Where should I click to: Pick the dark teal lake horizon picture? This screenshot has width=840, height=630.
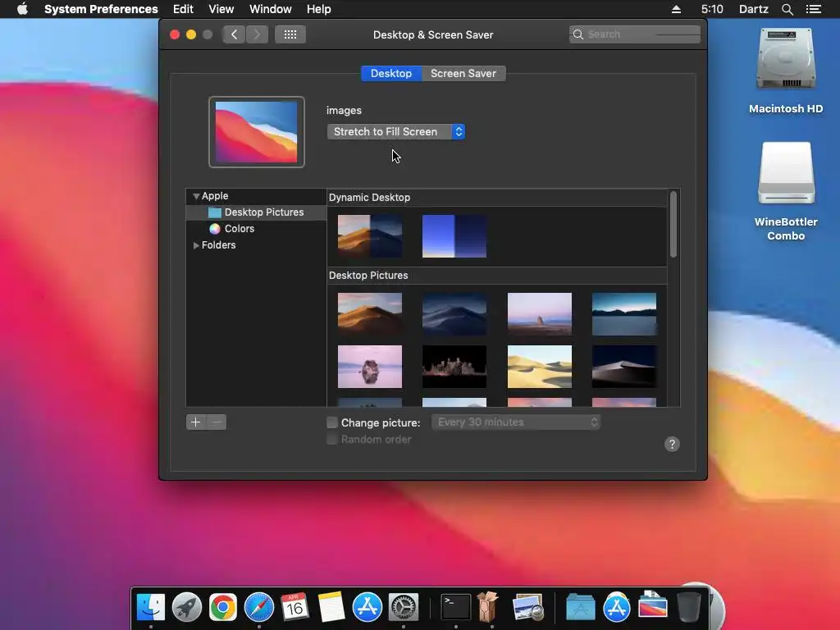click(624, 314)
